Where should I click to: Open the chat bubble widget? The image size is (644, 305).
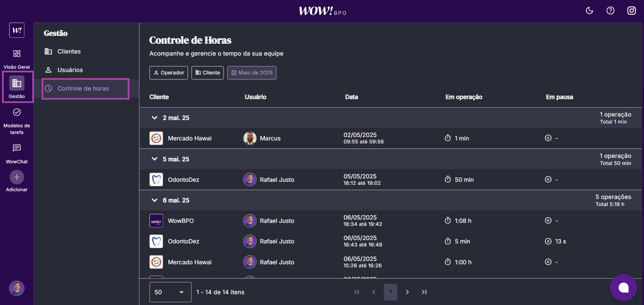623,287
